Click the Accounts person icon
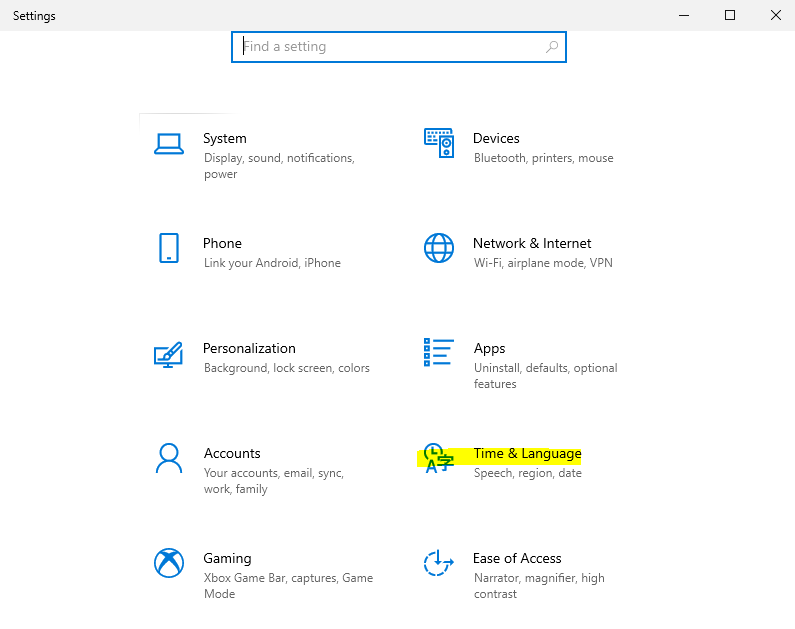This screenshot has width=795, height=629. (169, 458)
